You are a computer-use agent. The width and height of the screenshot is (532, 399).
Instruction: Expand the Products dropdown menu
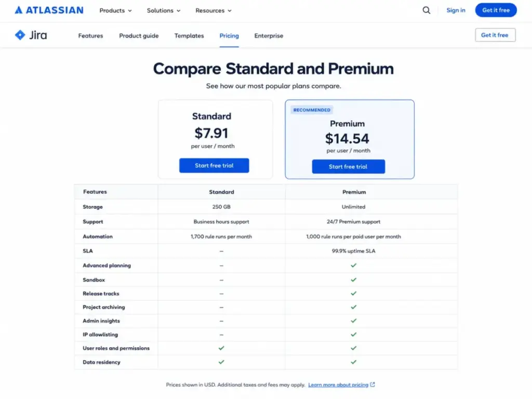(x=115, y=10)
